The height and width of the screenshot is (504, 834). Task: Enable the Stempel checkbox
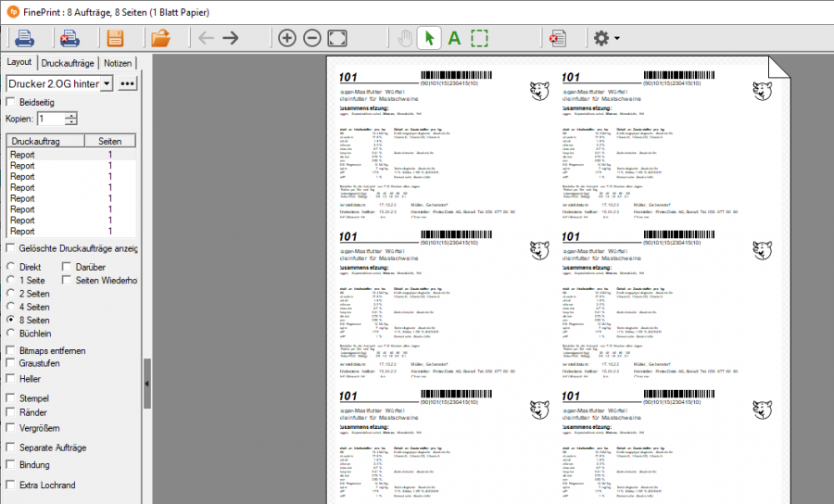pos(10,397)
